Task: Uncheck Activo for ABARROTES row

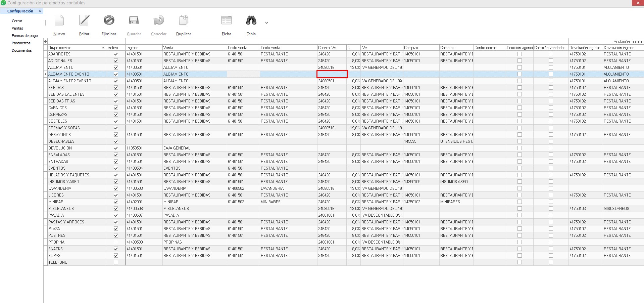Action: pyautogui.click(x=116, y=54)
